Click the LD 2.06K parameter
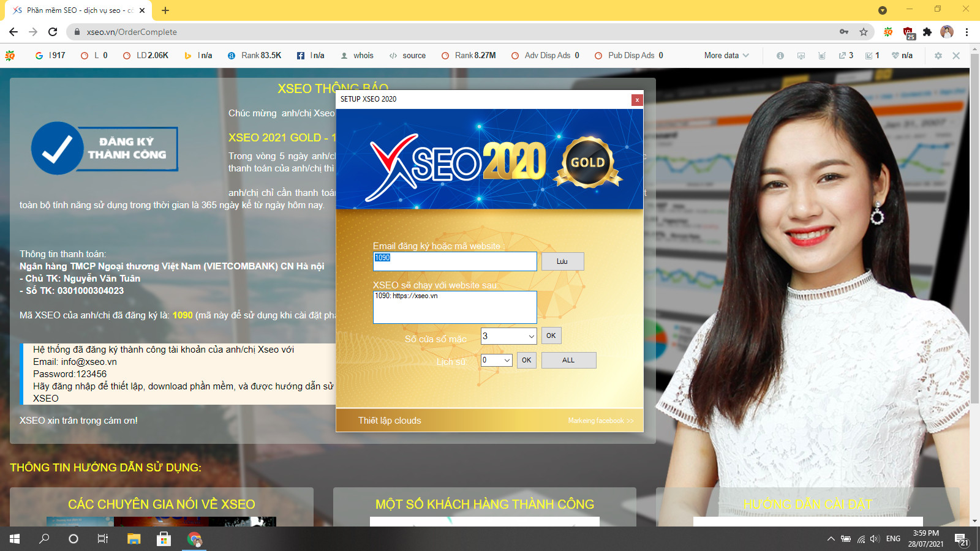Screen dimensions: 980x551 pyautogui.click(x=146, y=56)
